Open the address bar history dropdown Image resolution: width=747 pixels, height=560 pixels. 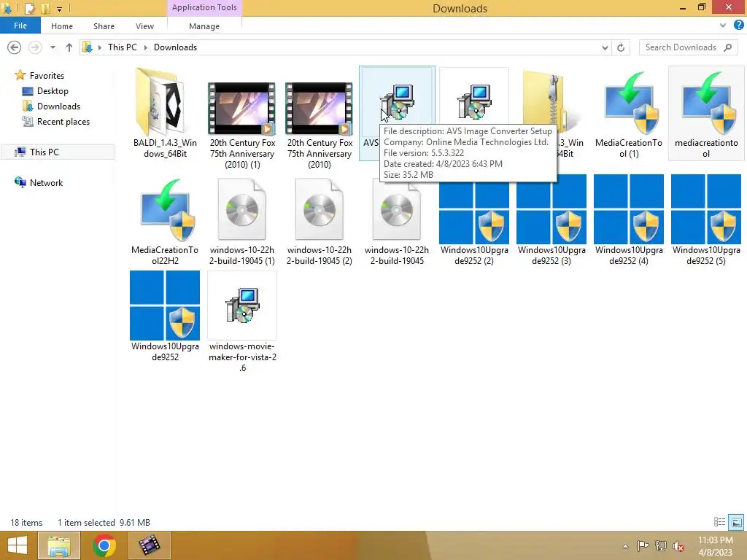click(x=605, y=47)
